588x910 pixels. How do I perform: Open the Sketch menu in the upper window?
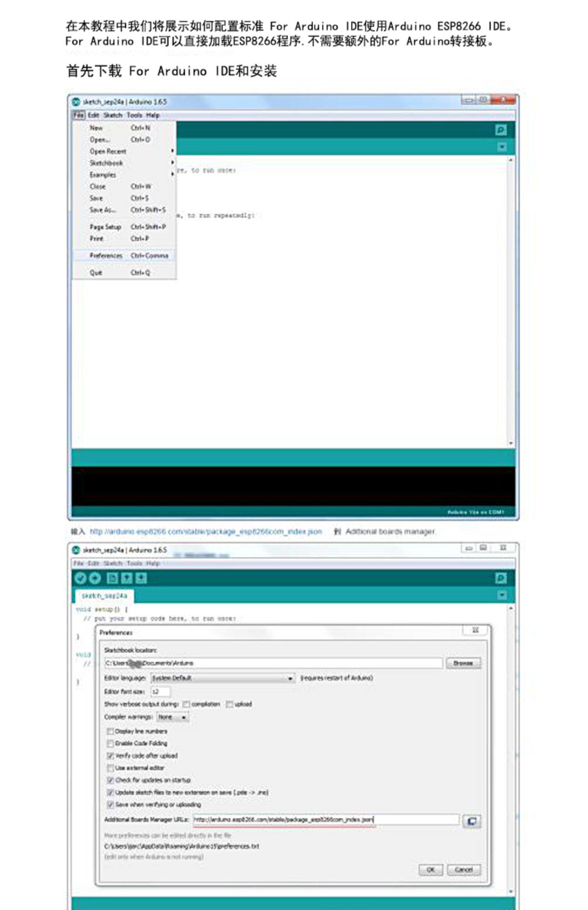click(113, 115)
